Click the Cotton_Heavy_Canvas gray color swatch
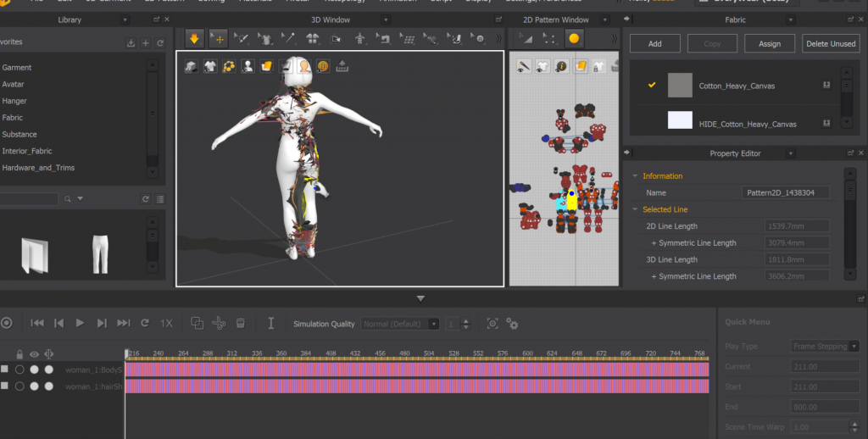Image resolution: width=868 pixels, height=439 pixels. click(x=680, y=86)
